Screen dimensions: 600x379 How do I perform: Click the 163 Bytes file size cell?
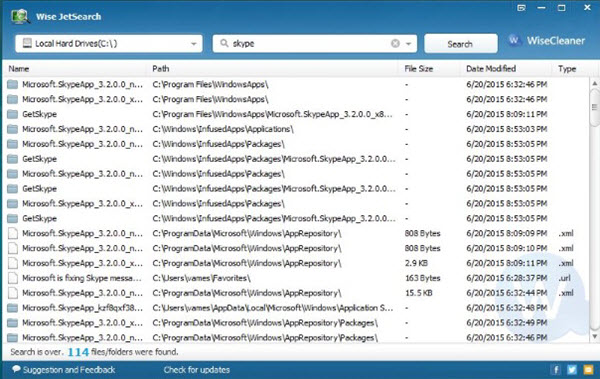click(423, 278)
